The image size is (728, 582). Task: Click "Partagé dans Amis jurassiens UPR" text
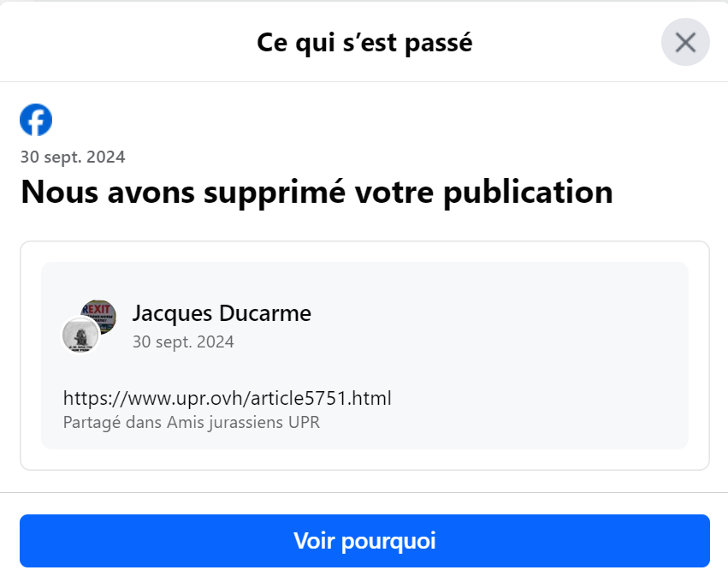[192, 423]
